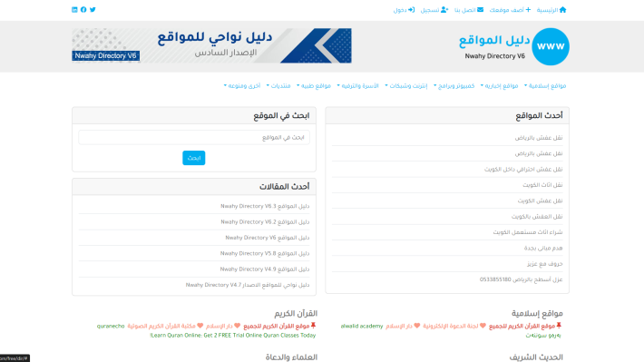
Task: Click the دليل نواحي للمواقع banner image
Action: pyautogui.click(x=211, y=45)
